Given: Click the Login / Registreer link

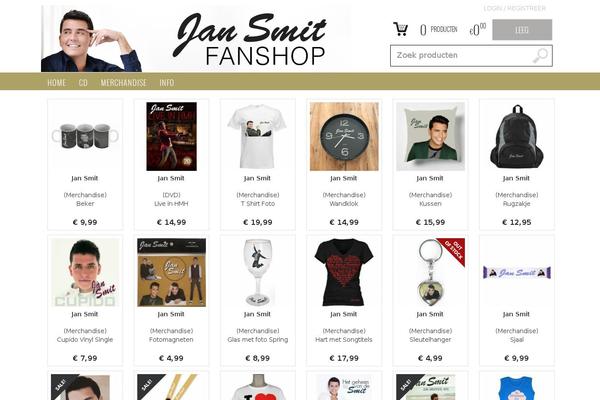Looking at the screenshot, I should point(515,8).
